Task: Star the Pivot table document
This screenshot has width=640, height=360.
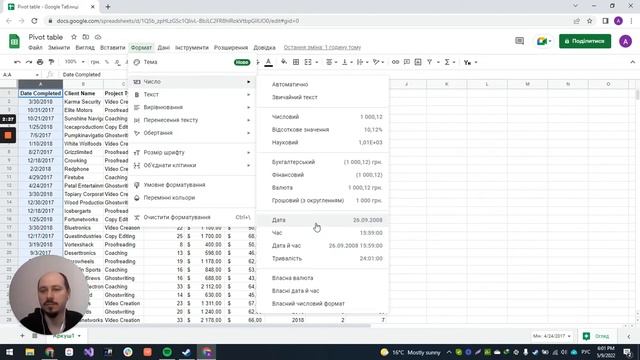Action: click(x=74, y=37)
